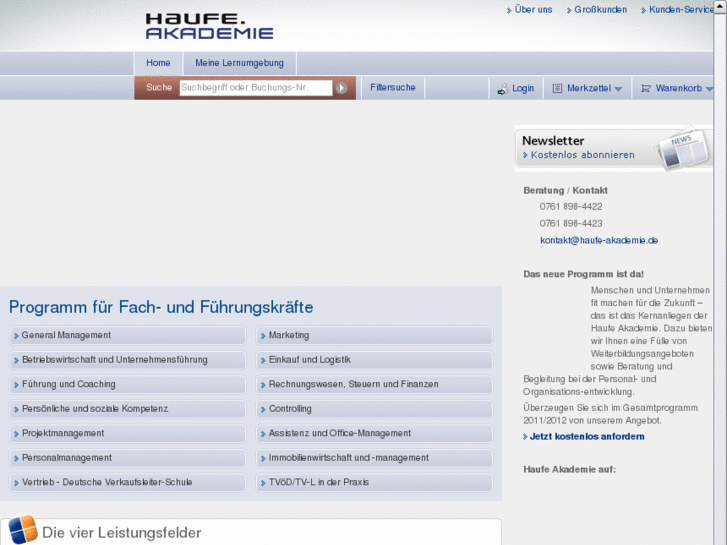Click the Login person icon
Viewport: 727px width, 545px height.
tap(503, 89)
